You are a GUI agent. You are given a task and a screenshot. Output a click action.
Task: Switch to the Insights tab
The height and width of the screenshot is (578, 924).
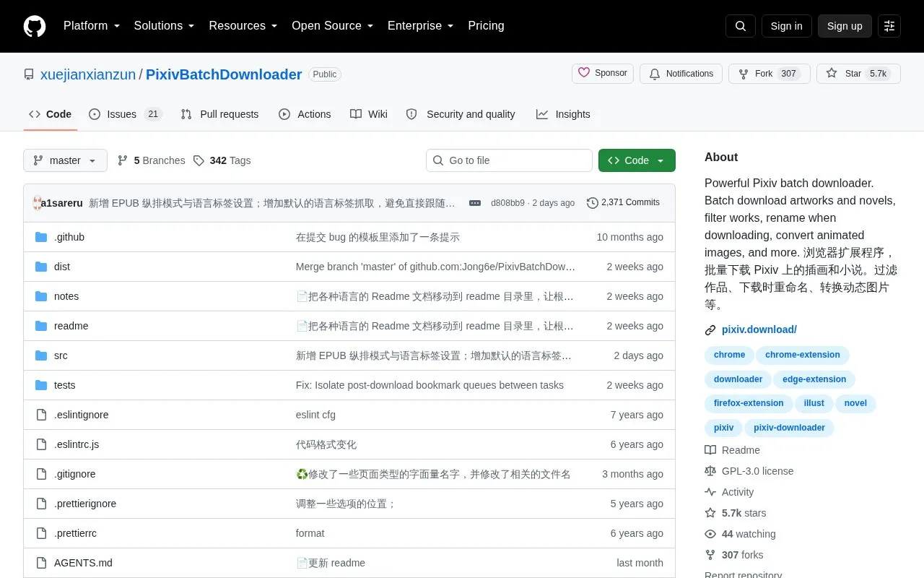click(x=563, y=114)
